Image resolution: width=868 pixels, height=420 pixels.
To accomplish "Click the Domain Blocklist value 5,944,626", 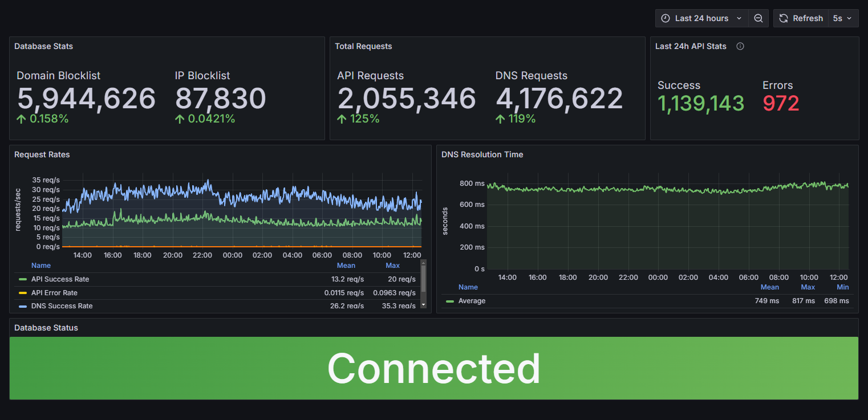I will 86,99.
